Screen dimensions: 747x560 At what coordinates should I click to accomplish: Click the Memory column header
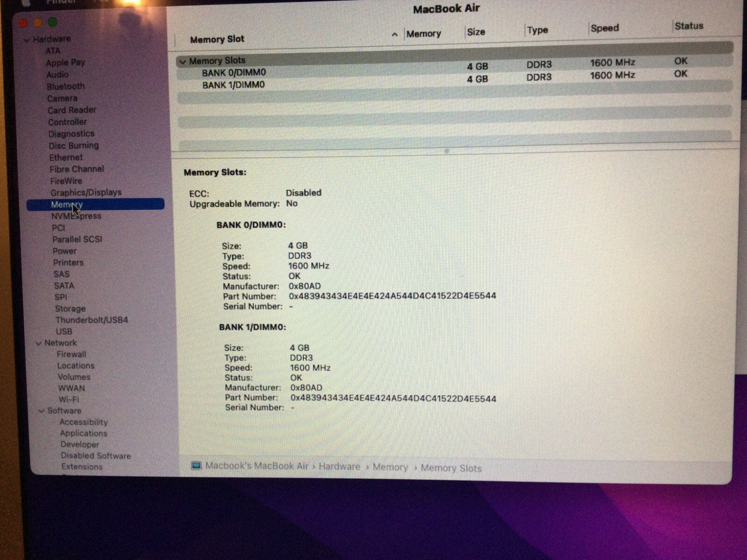click(423, 34)
